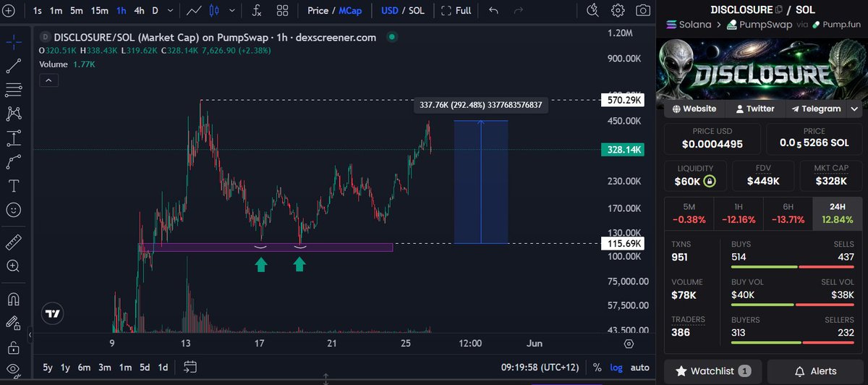The width and height of the screenshot is (868, 385).
Task: Toggle stay in drawing mode
Action: (14, 322)
